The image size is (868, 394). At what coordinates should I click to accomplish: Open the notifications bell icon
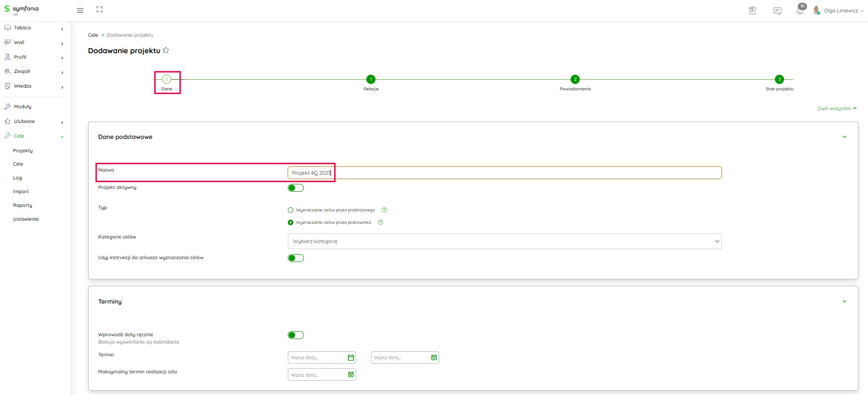pos(800,11)
